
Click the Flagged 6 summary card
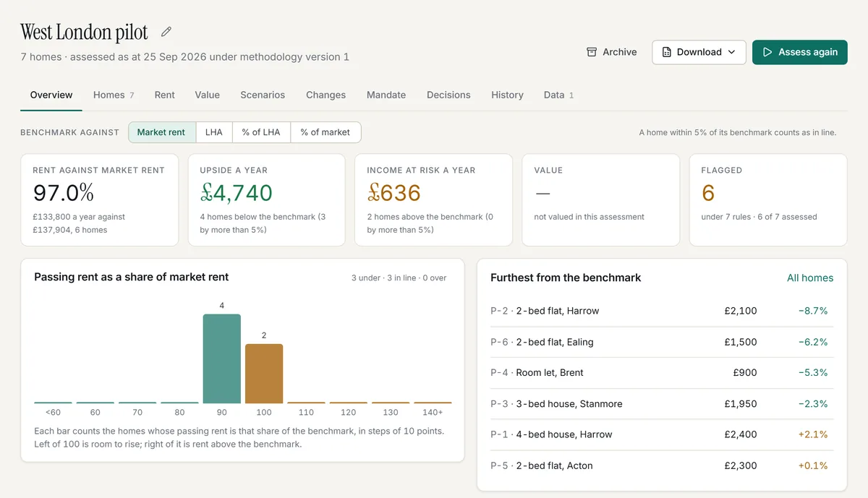click(767, 199)
